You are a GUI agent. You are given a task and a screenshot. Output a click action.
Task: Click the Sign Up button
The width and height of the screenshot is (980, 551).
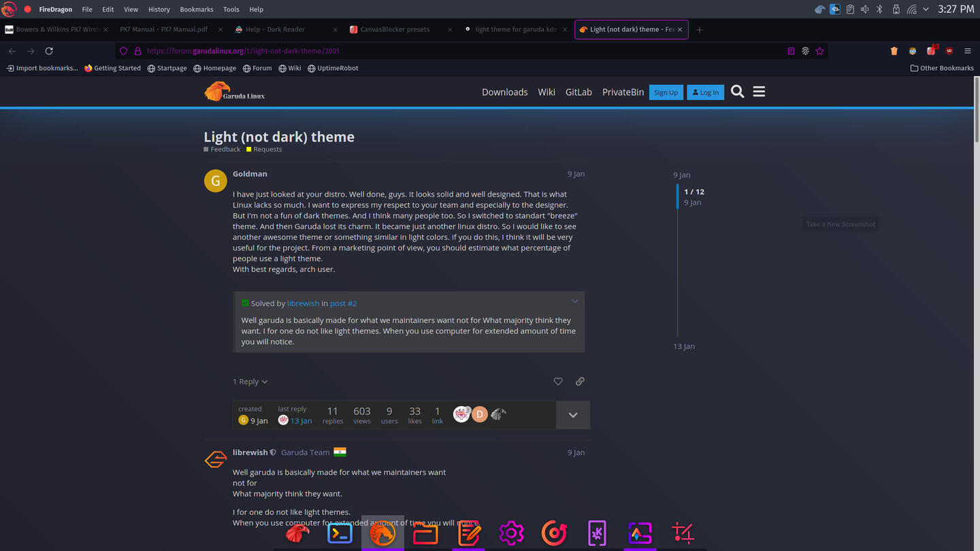[666, 93]
